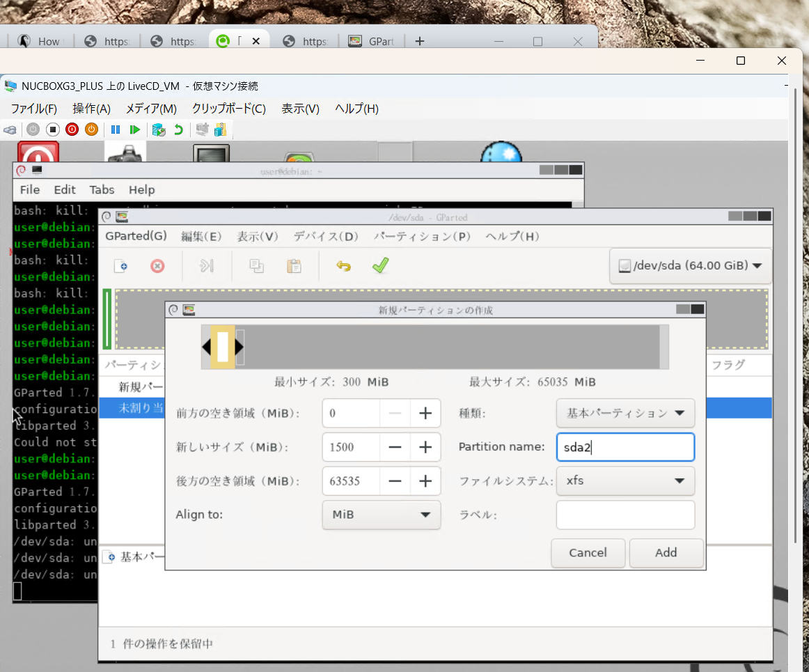The image size is (809, 672).
Task: Click the enhanced session icon in VM toolbar
Action: pyautogui.click(x=202, y=130)
